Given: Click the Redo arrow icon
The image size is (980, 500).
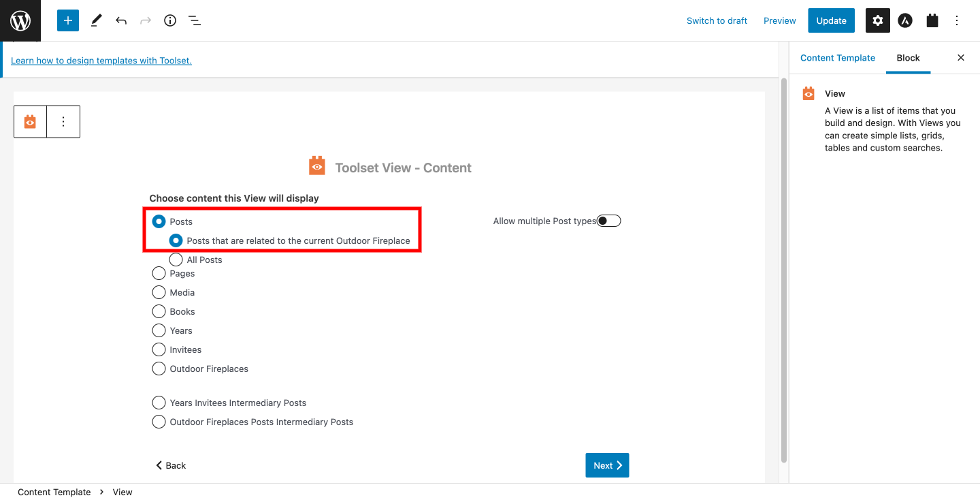Looking at the screenshot, I should tap(146, 20).
